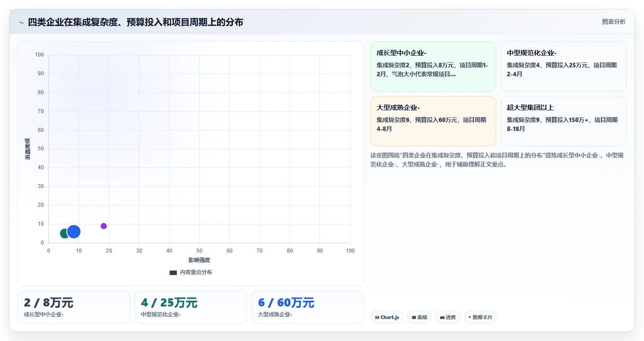Click the 进度 tag chip
This screenshot has height=341, width=644.
448,317
